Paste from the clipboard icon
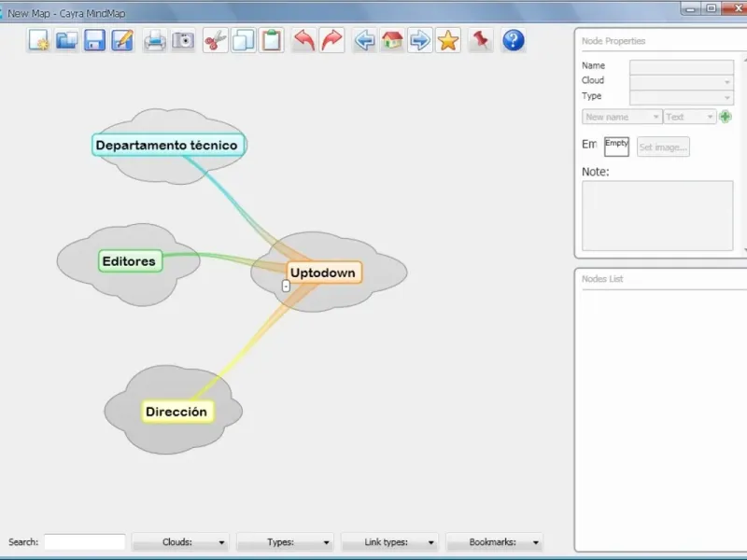747x560 pixels. 271,40
